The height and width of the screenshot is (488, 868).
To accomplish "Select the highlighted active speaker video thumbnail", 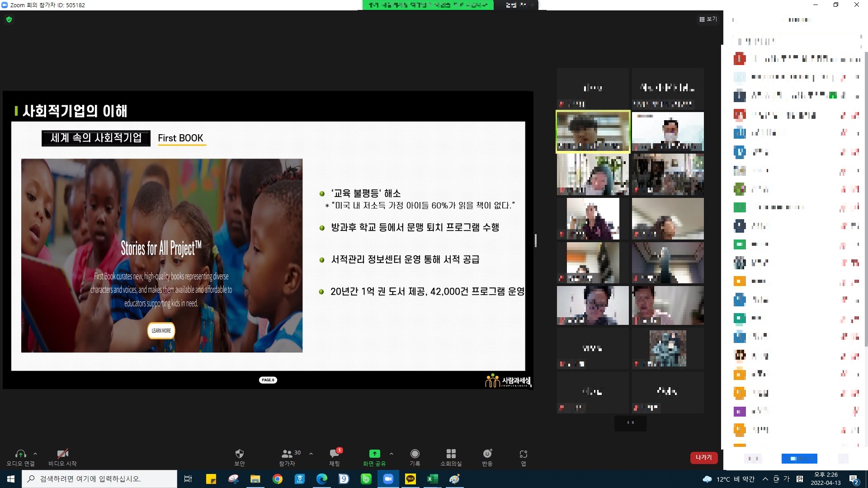I will coord(593,131).
